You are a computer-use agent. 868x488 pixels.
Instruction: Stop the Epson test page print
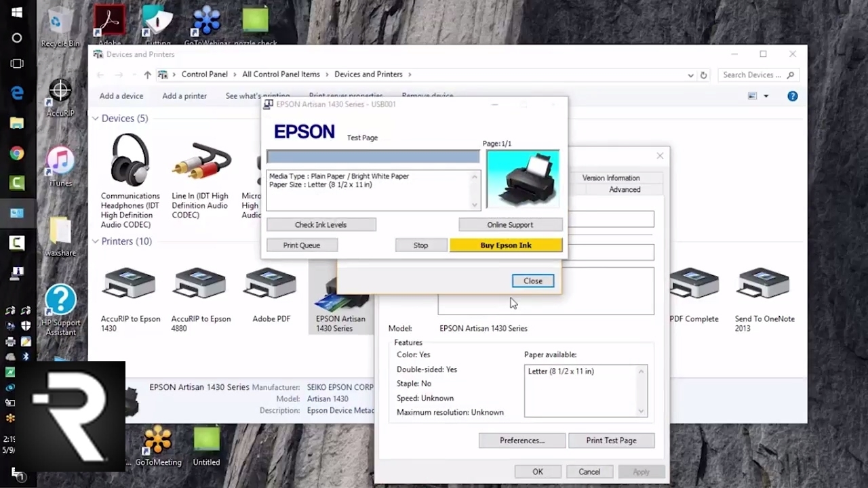[420, 245]
